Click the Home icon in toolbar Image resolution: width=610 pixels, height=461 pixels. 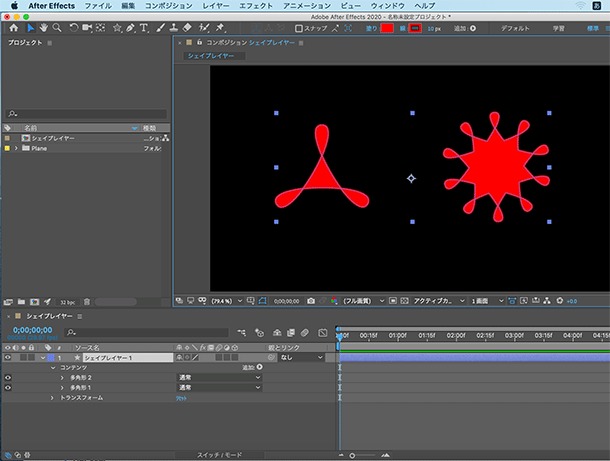coord(14,28)
